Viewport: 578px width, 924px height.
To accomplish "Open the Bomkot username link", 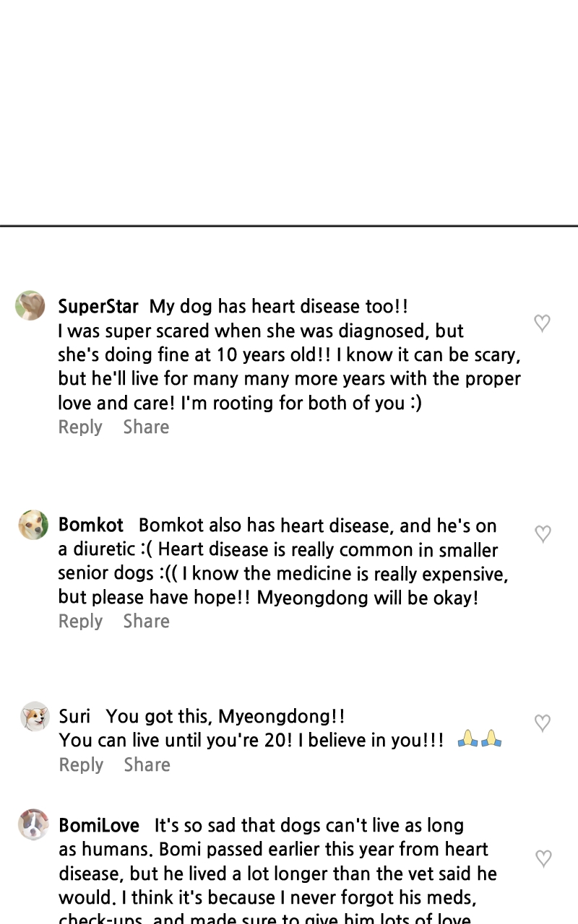I will coord(91,525).
